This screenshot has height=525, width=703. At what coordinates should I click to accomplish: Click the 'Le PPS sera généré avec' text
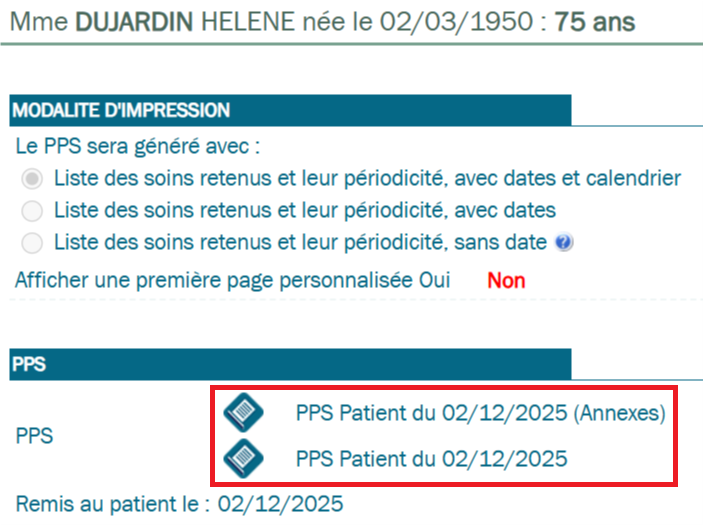coord(138,146)
